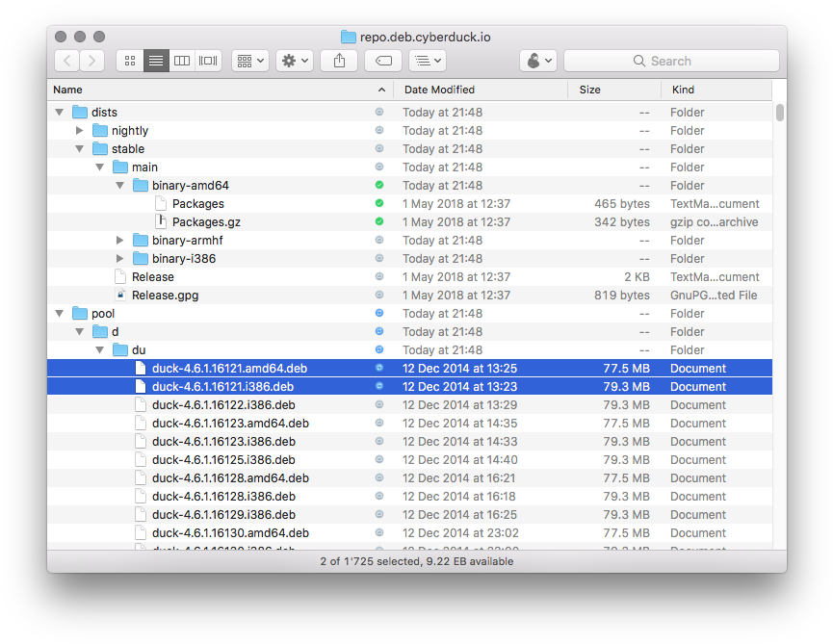
Task: Click the vertical scrollbar thumb
Action: click(x=779, y=113)
